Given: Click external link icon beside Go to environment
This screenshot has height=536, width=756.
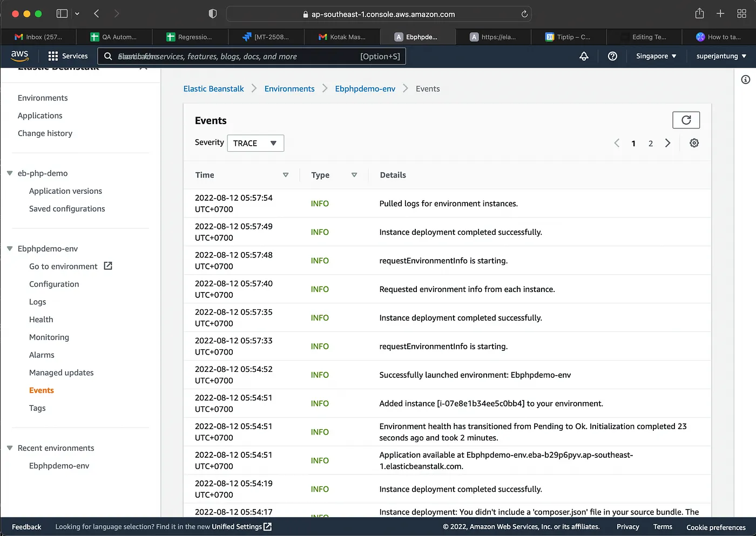Looking at the screenshot, I should click(108, 266).
